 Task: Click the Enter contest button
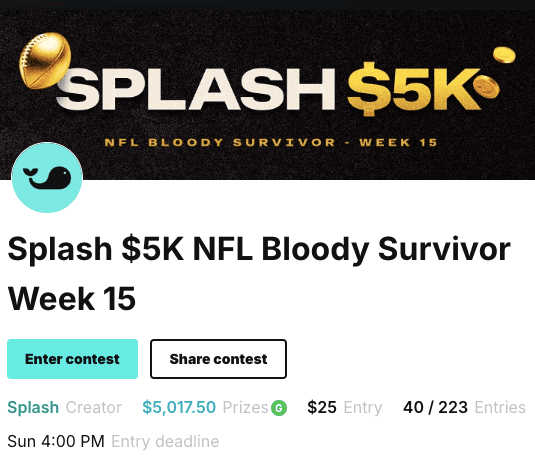[72, 359]
